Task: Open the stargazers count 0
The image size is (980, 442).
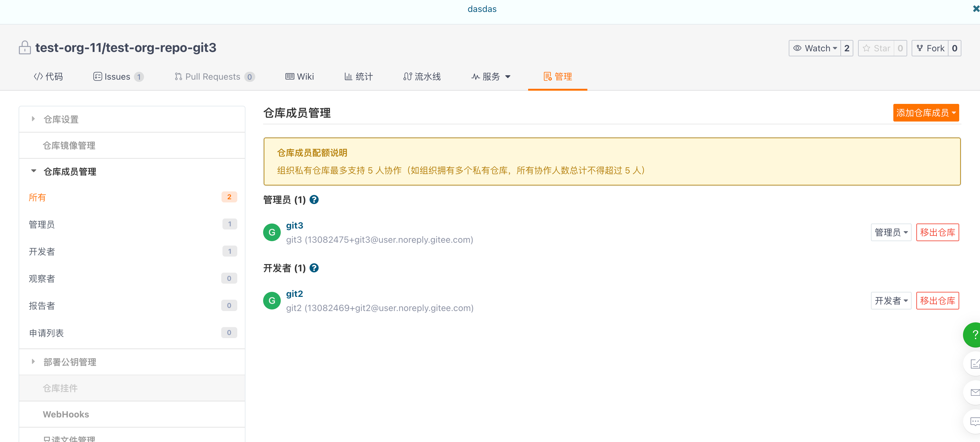Action: [x=900, y=48]
